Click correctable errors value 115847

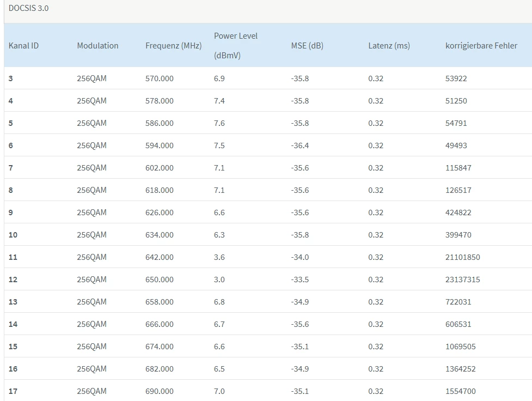click(x=458, y=168)
